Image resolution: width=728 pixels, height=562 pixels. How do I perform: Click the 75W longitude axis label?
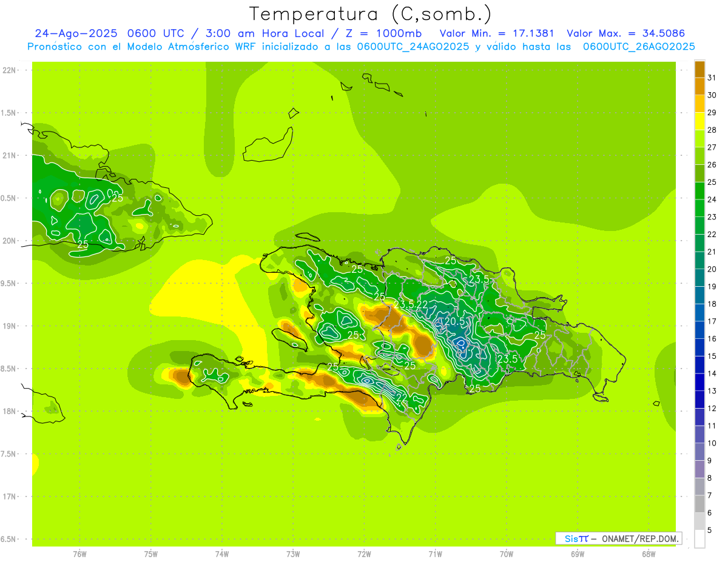[151, 554]
